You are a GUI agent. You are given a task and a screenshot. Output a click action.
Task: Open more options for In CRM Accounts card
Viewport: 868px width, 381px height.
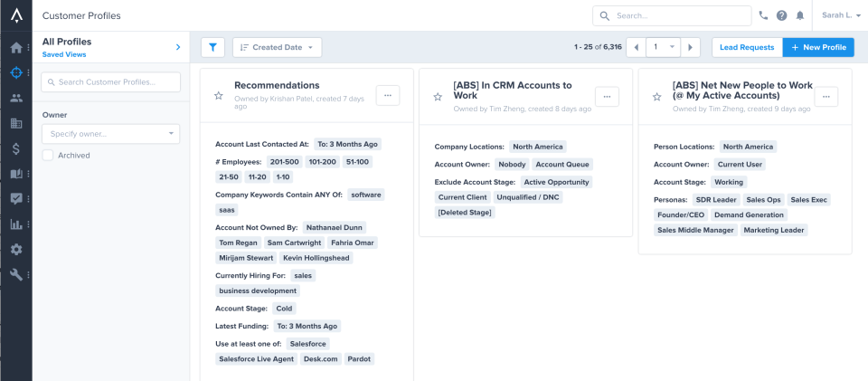[x=607, y=96]
